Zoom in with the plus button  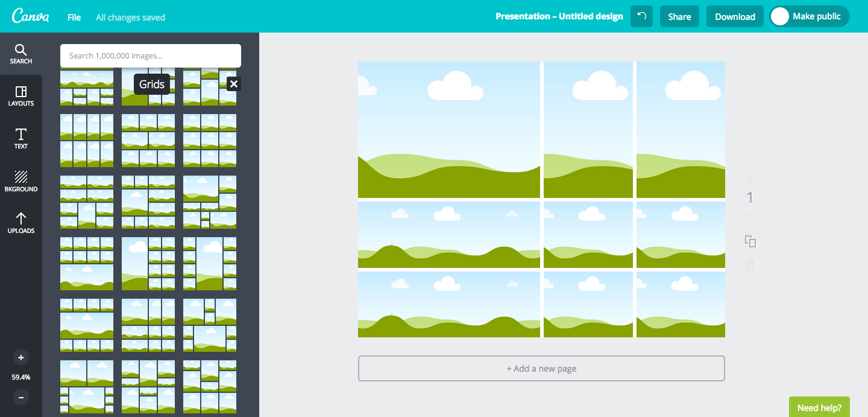21,358
